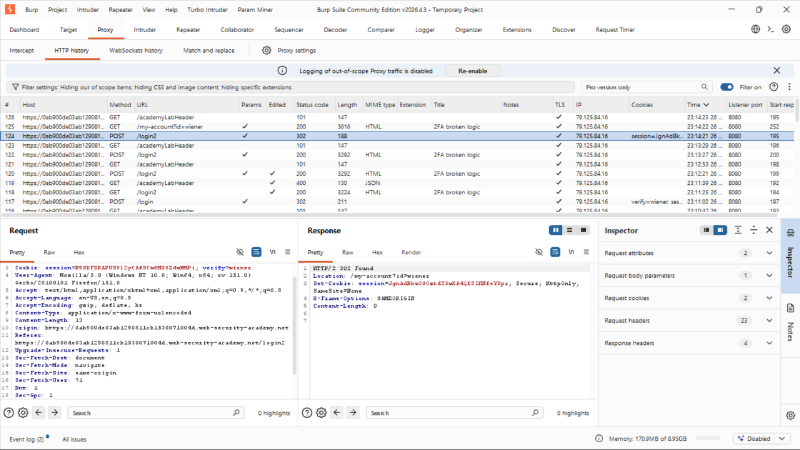Open the Intruder tab
The width and height of the screenshot is (800, 450).
[144, 30]
